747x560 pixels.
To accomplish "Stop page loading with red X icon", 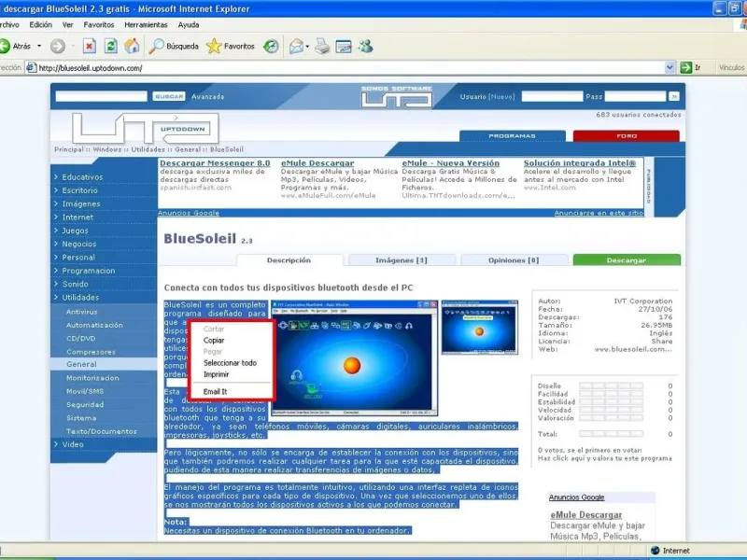I will click(x=89, y=46).
